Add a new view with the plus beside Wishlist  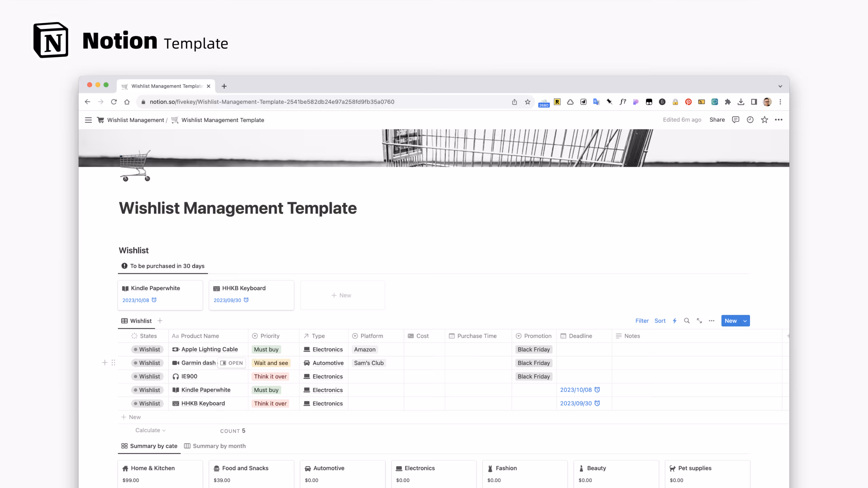click(x=160, y=321)
